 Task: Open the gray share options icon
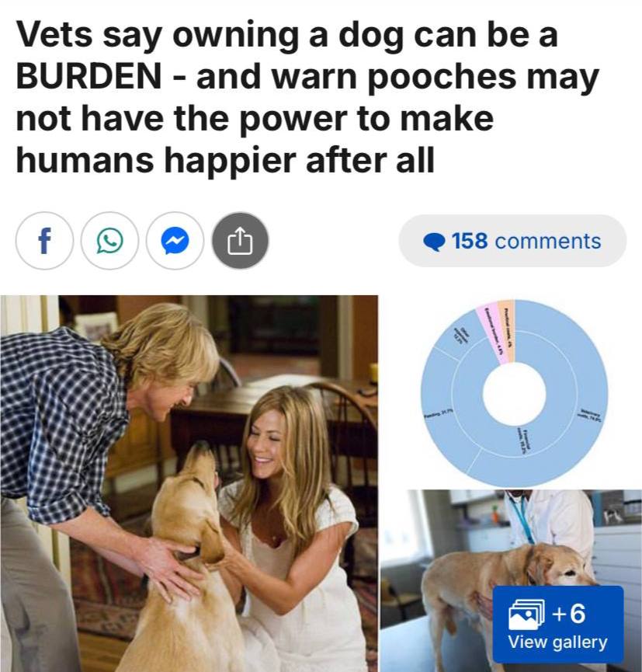[x=241, y=240]
